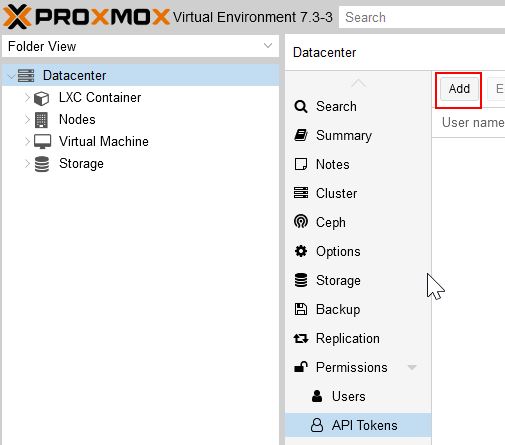505x445 pixels.
Task: Open the Backup menu item
Action: pyautogui.click(x=358, y=309)
